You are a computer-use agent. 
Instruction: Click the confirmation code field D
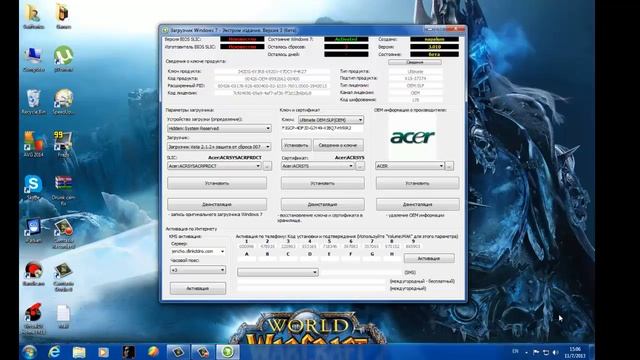coord(309,259)
